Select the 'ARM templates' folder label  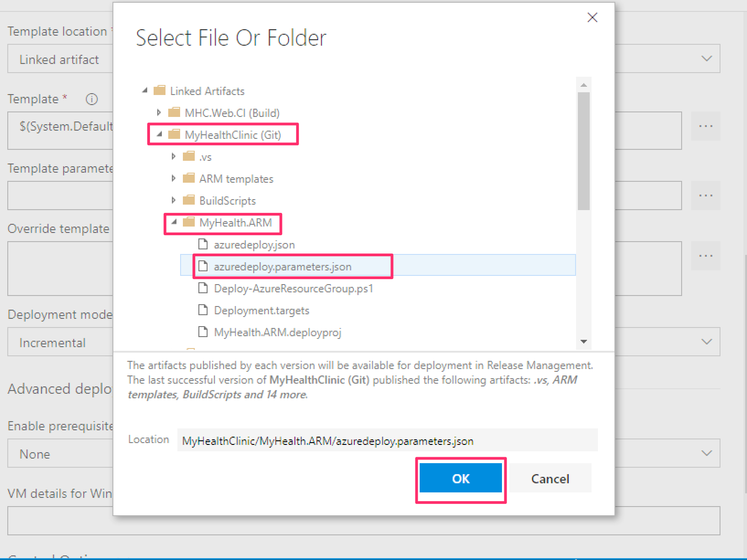[236, 179]
